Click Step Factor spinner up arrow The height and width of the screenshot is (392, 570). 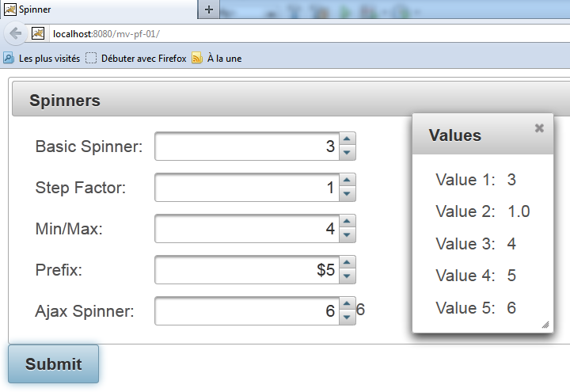pyautogui.click(x=348, y=181)
